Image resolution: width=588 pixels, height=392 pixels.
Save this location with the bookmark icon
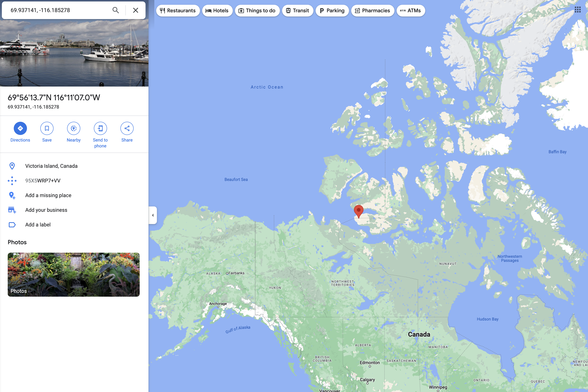[47, 129]
